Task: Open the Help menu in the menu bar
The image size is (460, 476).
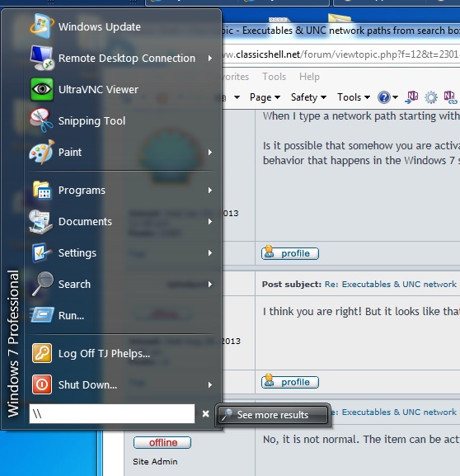Action: 309,77
